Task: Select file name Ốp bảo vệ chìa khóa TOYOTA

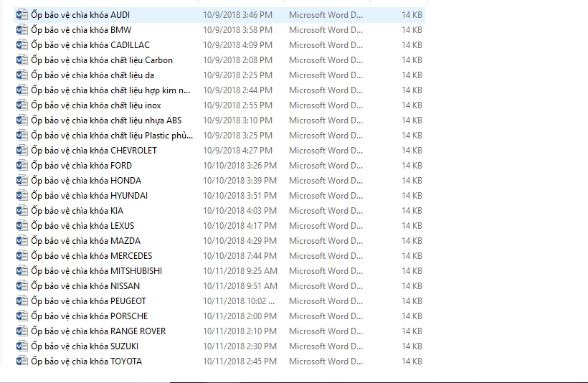Action: coord(86,361)
